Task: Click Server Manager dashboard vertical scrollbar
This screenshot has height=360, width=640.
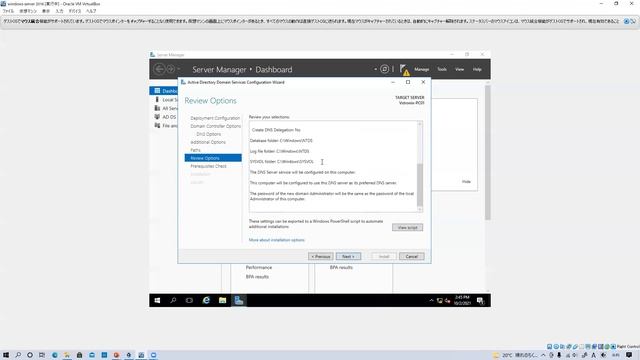Action: click(x=487, y=153)
